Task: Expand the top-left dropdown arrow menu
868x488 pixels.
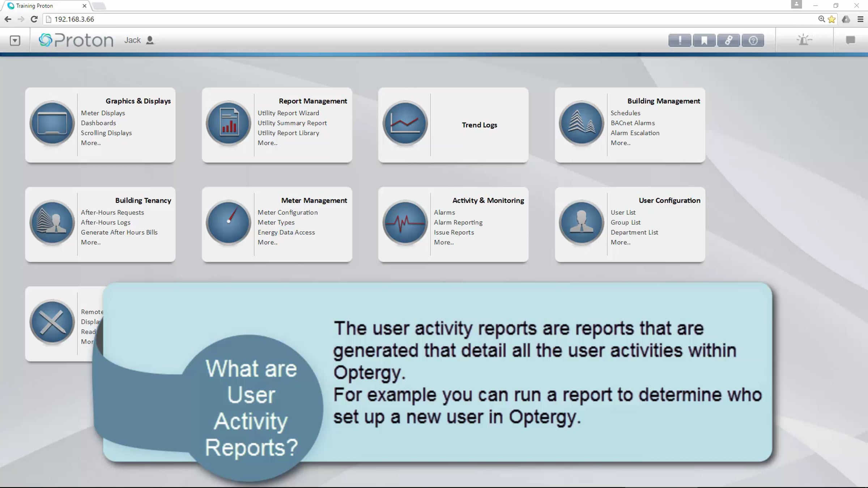Action: pos(15,40)
